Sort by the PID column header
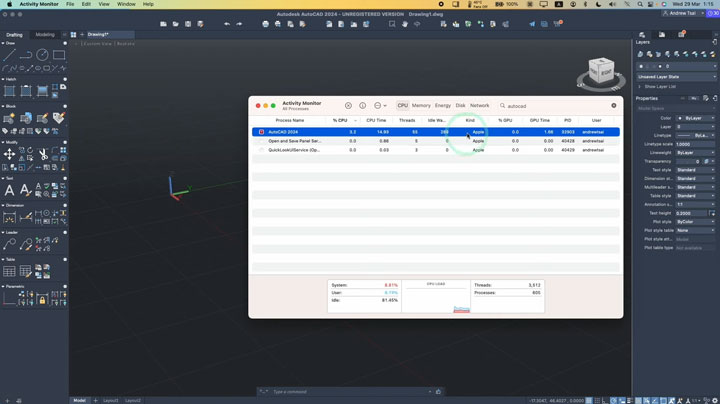 [568, 120]
